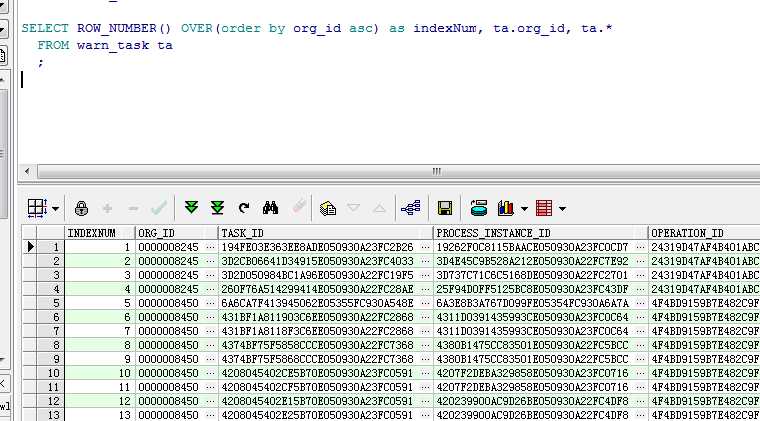Save results with the floppy disk icon

click(x=444, y=208)
